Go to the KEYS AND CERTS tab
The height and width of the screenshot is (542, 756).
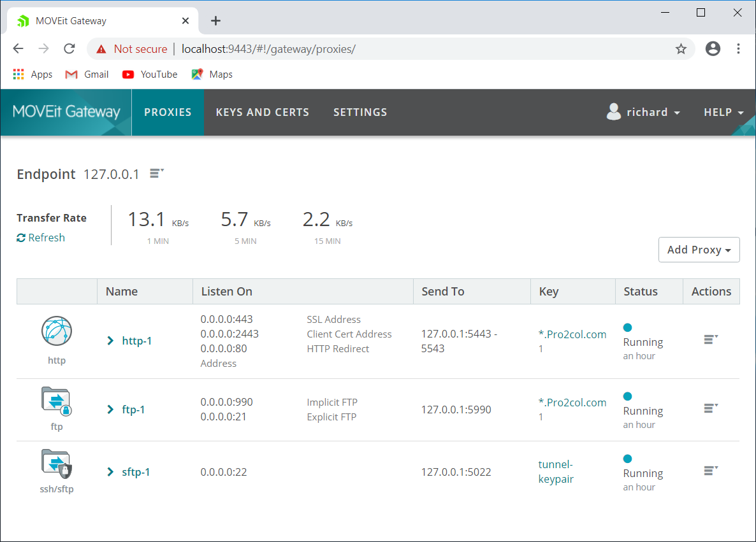click(x=262, y=112)
